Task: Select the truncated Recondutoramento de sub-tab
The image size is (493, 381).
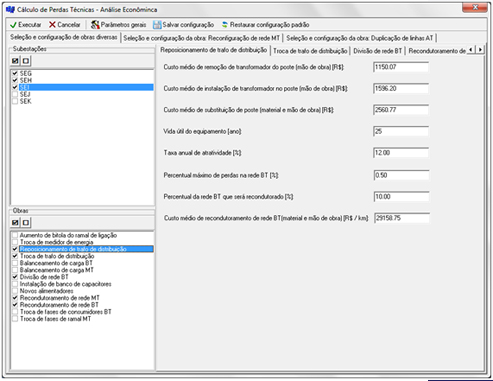Action: point(437,51)
